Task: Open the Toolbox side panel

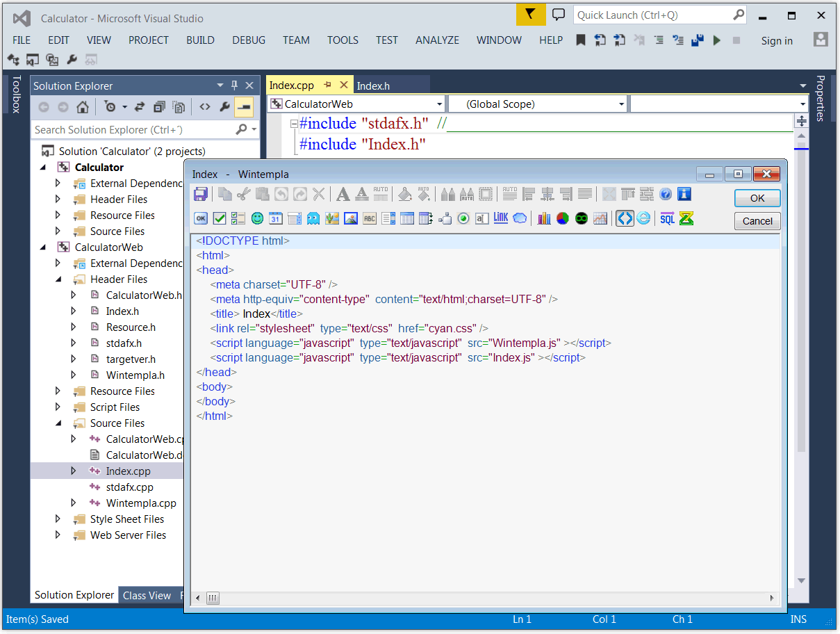Action: pos(17,94)
